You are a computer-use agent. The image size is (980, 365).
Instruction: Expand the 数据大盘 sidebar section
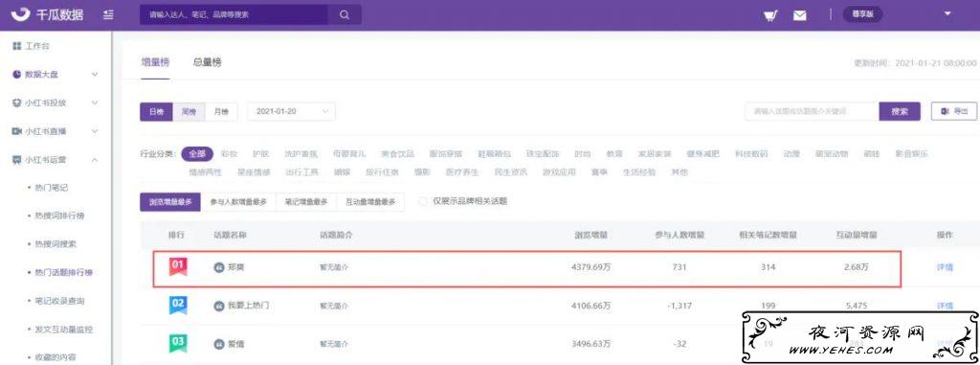(x=95, y=75)
